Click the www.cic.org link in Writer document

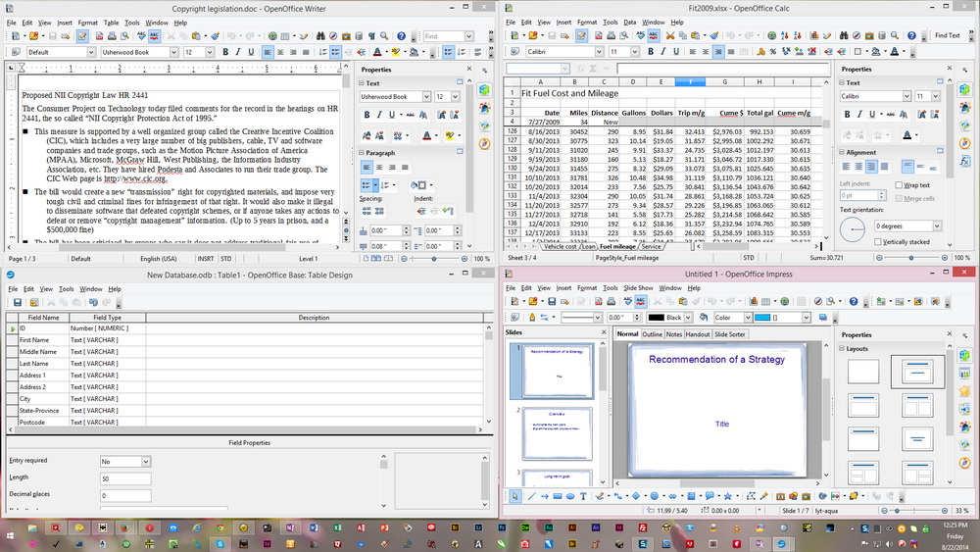134,178
